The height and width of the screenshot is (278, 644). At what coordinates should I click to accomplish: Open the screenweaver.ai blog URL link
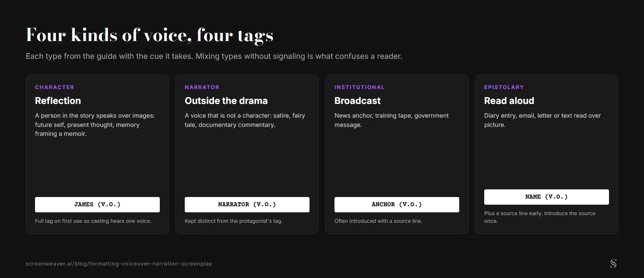coord(119,264)
